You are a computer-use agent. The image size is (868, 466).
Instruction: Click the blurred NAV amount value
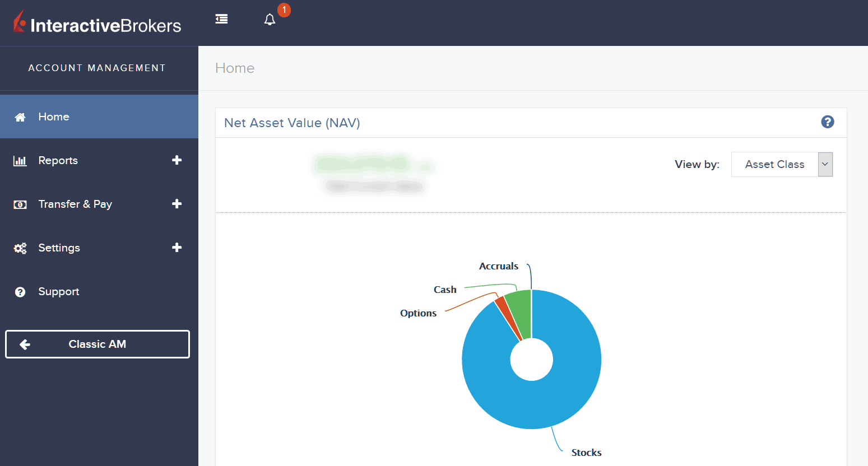tap(373, 165)
